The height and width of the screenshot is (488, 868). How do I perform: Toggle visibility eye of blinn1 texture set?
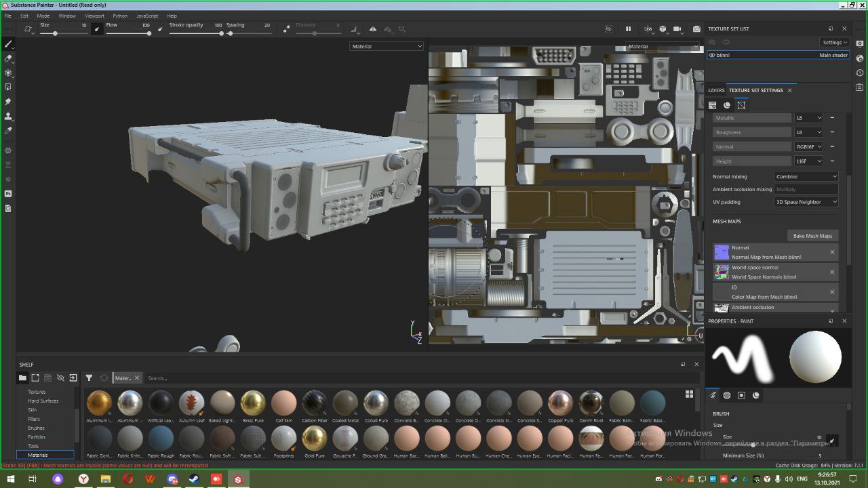pyautogui.click(x=712, y=55)
